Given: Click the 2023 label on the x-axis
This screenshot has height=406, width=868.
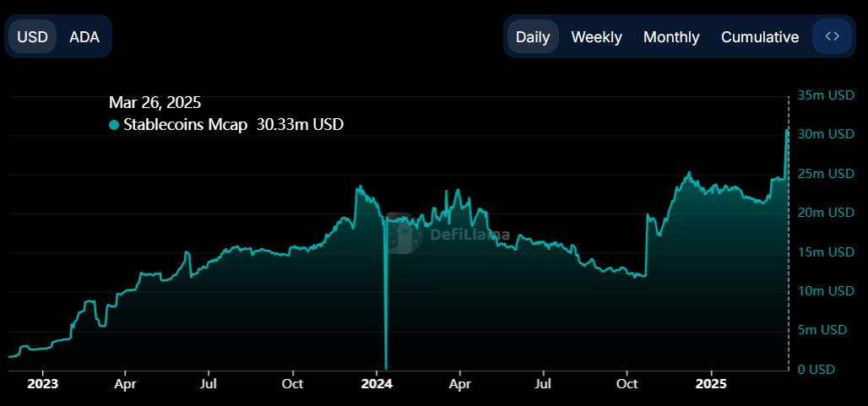Looking at the screenshot, I should [42, 384].
